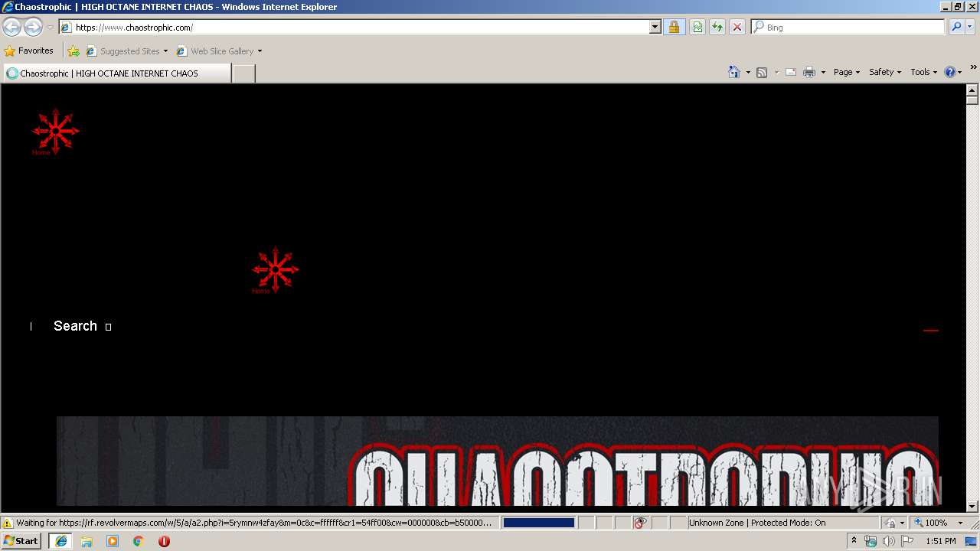Open the recent pages dropdown next to Forward
980x551 pixels.
point(50,28)
